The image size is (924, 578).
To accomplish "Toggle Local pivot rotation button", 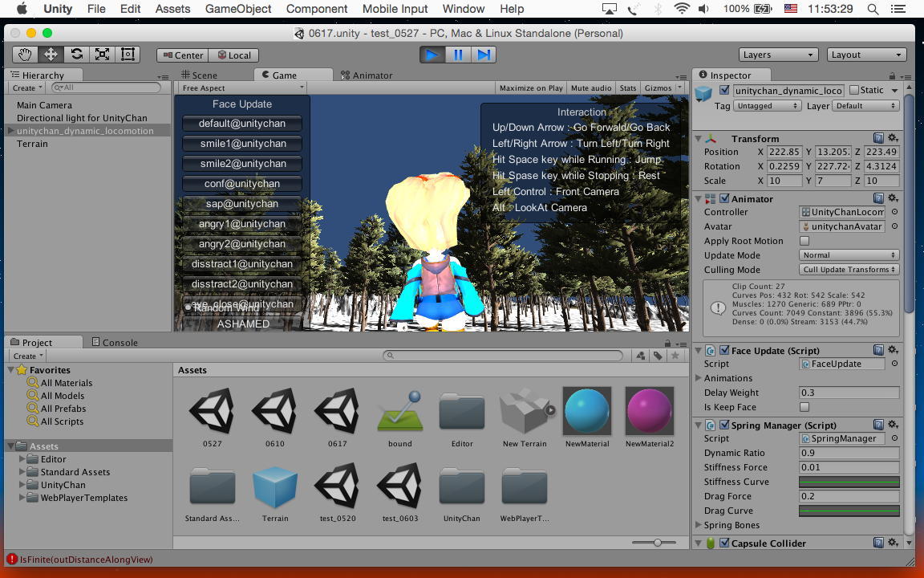I will (233, 55).
